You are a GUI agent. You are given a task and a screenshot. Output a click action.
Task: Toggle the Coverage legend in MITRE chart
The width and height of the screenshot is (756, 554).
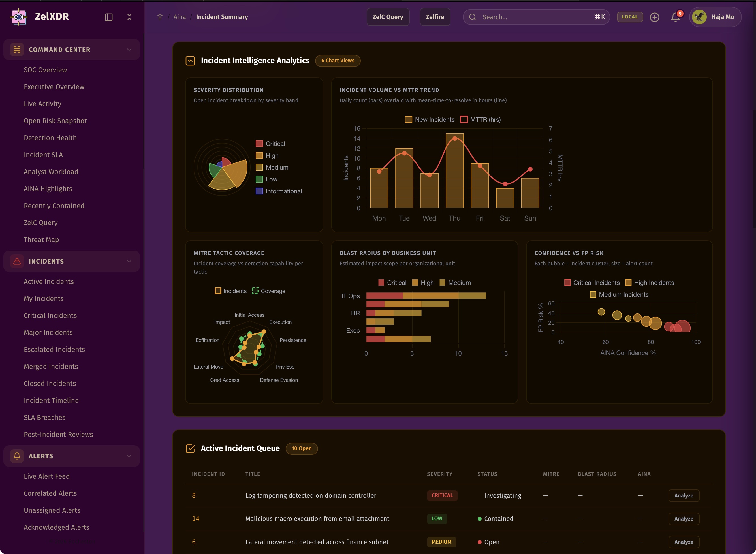point(268,291)
